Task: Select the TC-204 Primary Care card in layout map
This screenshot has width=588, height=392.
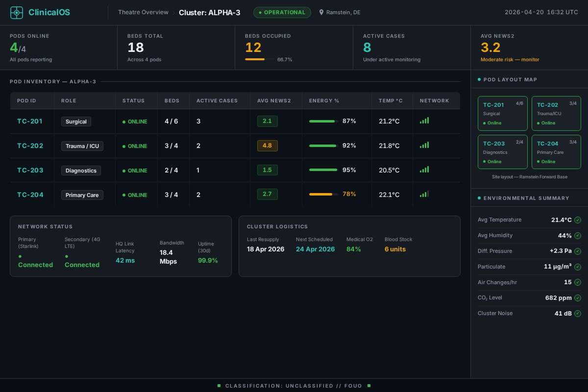Action: point(556,152)
